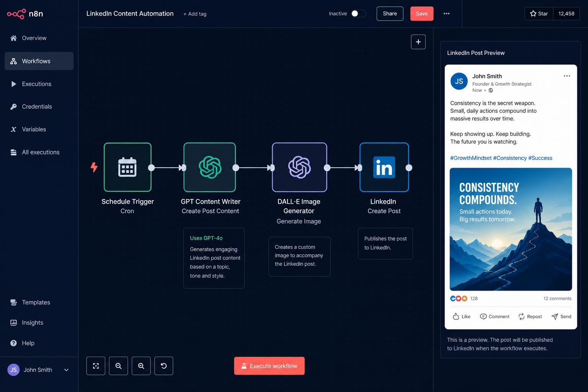The height and width of the screenshot is (392, 588).
Task: Click the DALL·E node output connector dot
Action: coord(327,168)
